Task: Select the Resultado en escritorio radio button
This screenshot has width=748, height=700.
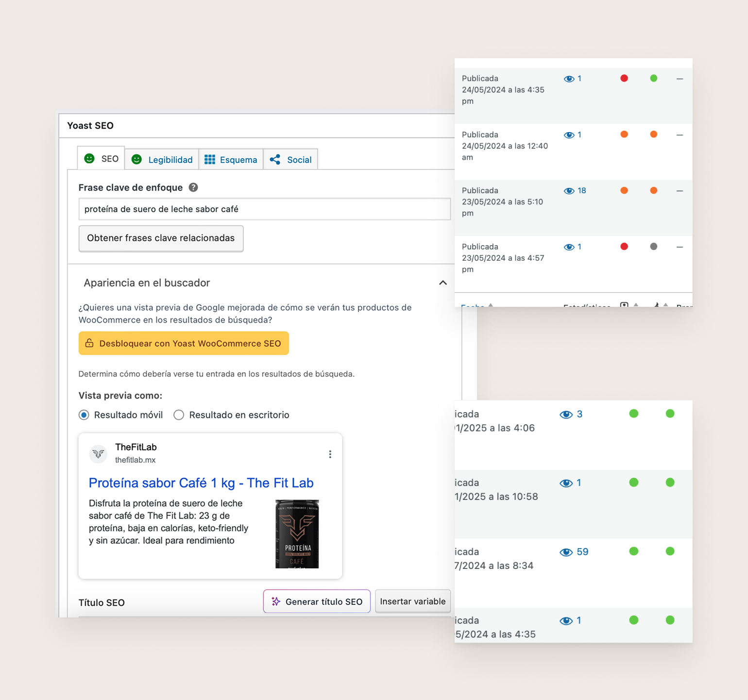Action: (x=179, y=415)
